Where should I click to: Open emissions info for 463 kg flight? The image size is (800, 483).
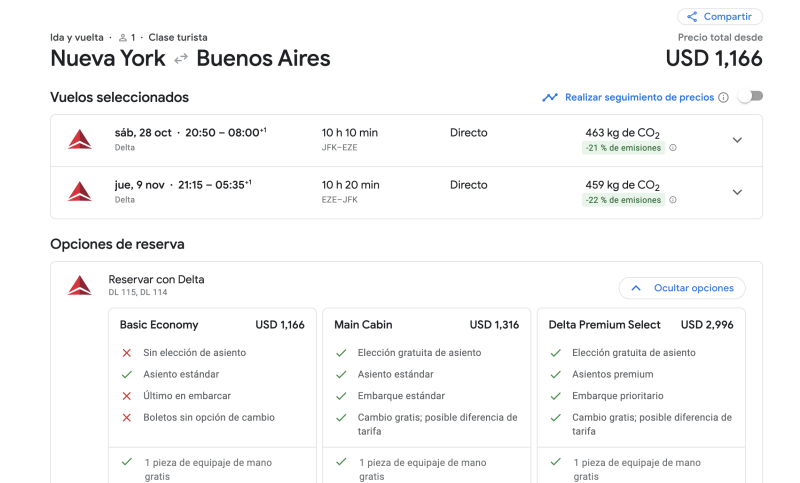point(673,148)
